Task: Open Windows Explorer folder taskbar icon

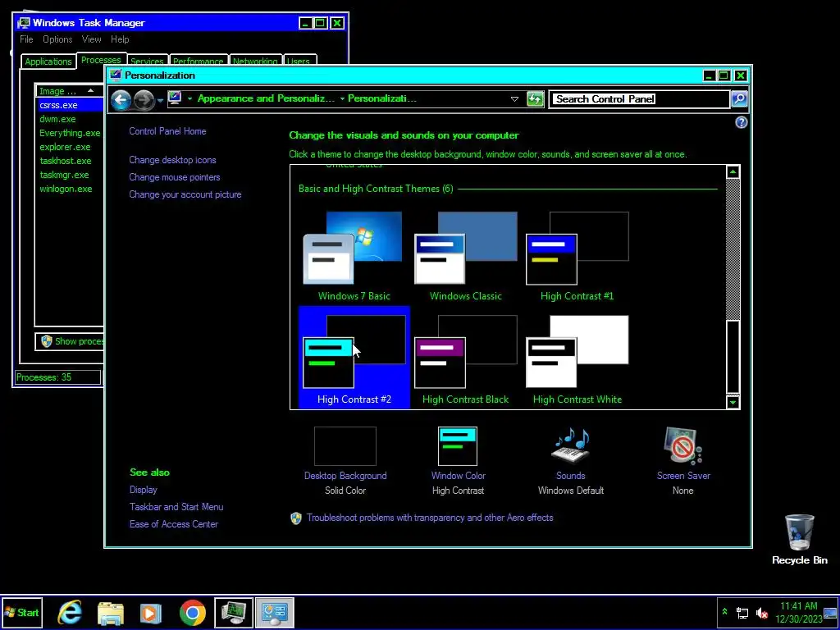Action: [x=111, y=613]
